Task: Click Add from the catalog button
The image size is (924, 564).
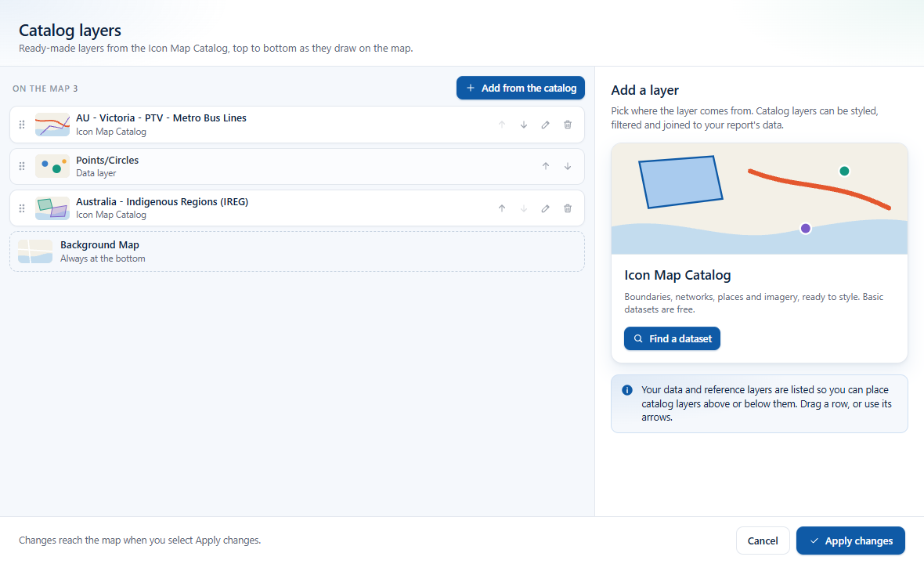Action: pyautogui.click(x=521, y=88)
